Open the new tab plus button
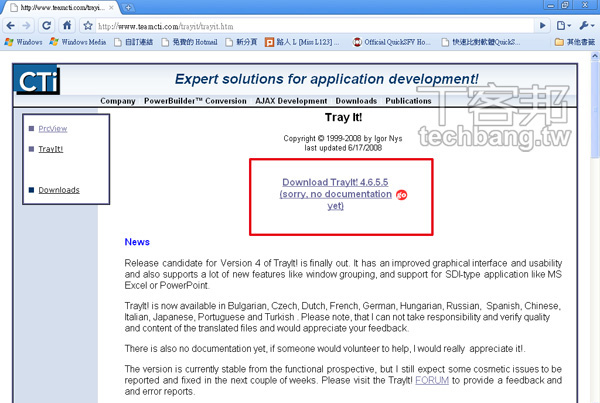This screenshot has height=403, width=600. point(129,7)
